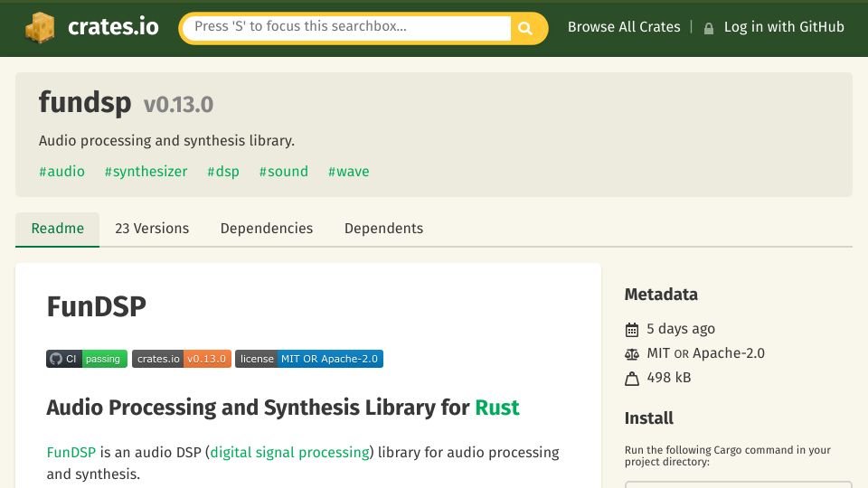Open the FunDSP link in paragraph
The width and height of the screenshot is (868, 488).
[71, 452]
